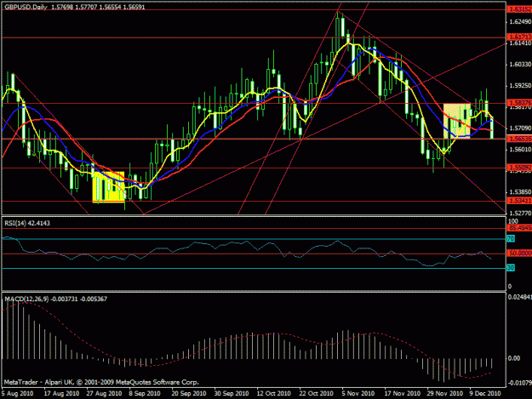
Task: Click the MACD -0.01079 scale value
Action: click(x=520, y=383)
